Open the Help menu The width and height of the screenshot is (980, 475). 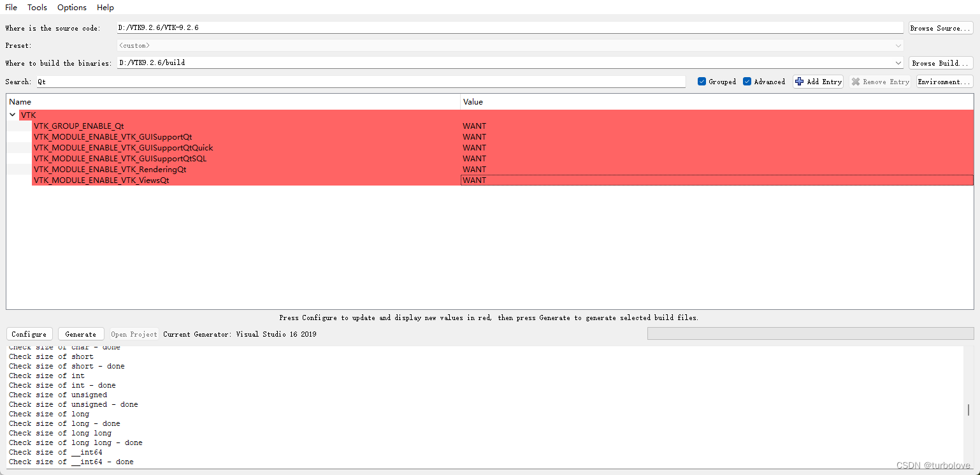pyautogui.click(x=105, y=7)
